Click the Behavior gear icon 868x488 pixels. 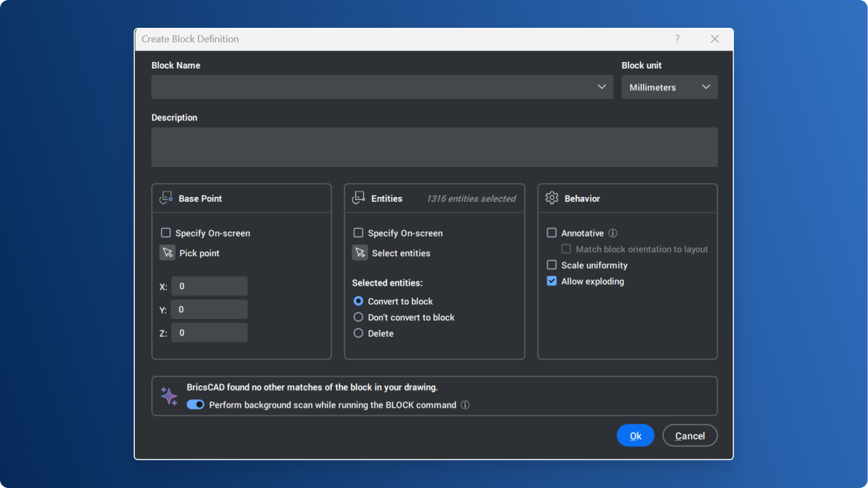pyautogui.click(x=551, y=198)
